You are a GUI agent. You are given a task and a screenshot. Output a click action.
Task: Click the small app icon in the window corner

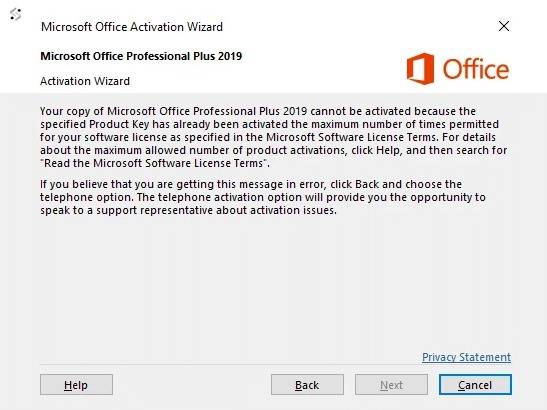(x=16, y=15)
